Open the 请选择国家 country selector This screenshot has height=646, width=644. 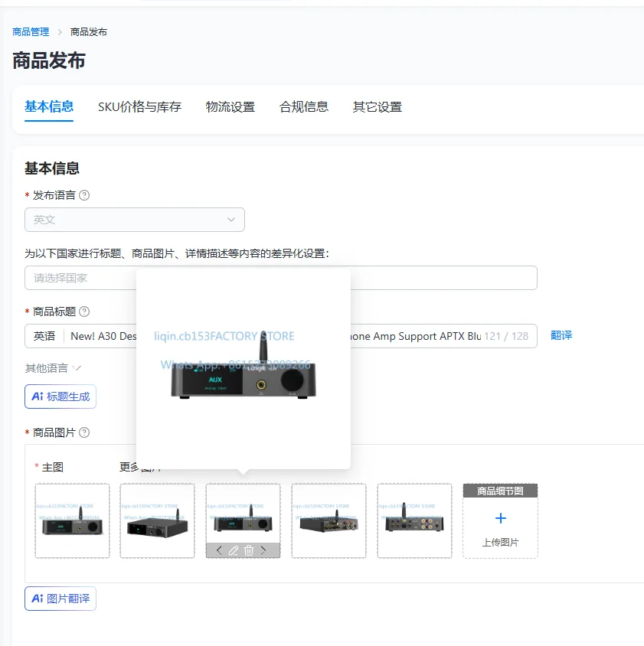(x=281, y=278)
